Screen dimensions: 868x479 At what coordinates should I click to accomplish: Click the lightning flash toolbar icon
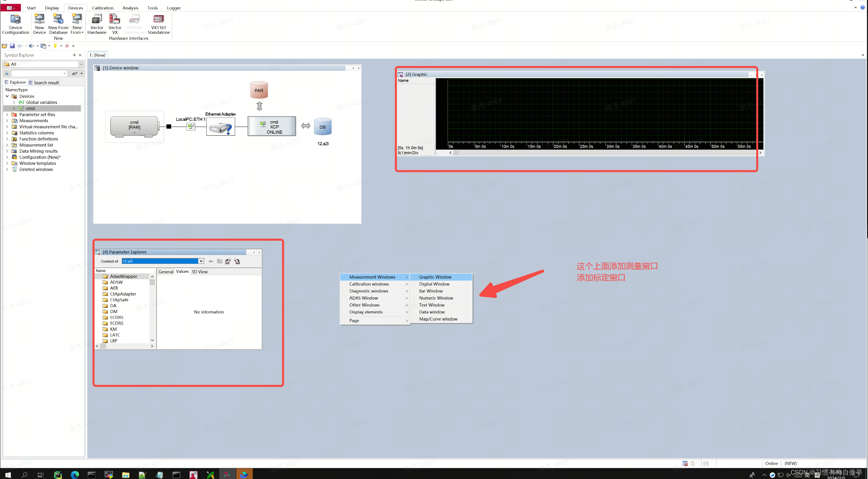tap(56, 46)
